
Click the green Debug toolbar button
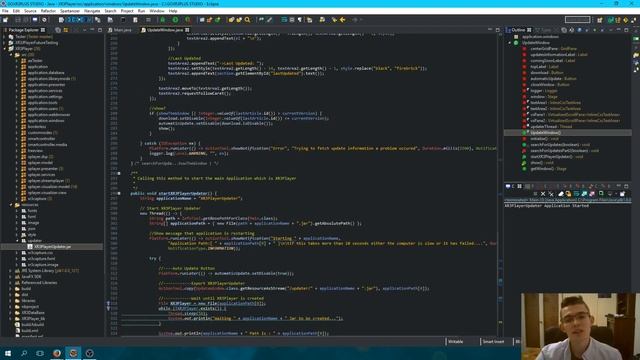pos(163,20)
